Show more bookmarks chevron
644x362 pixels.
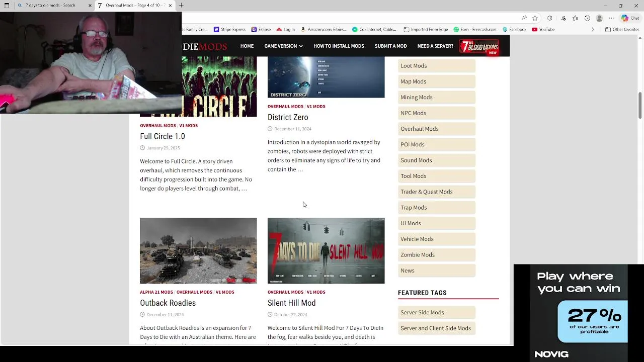pyautogui.click(x=593, y=29)
